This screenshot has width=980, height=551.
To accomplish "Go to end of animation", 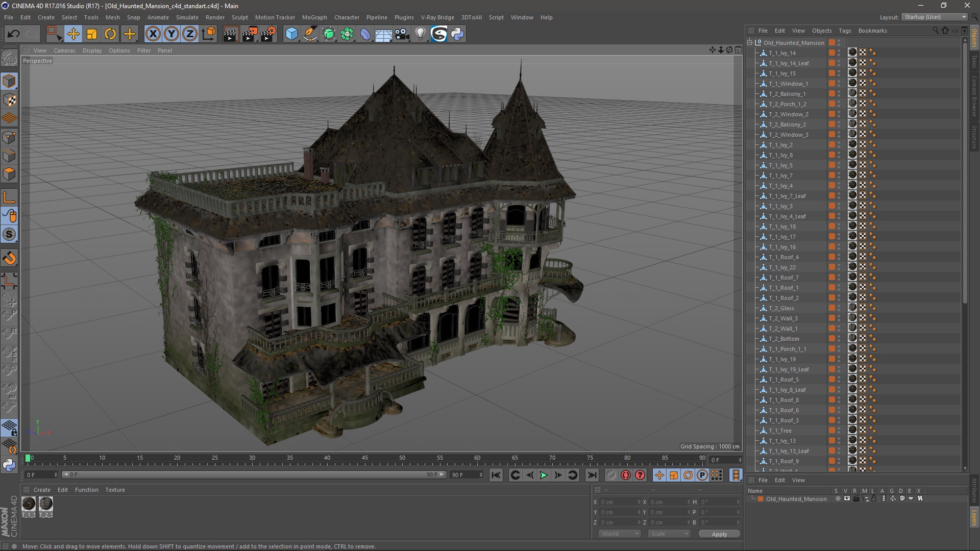I will pos(592,475).
